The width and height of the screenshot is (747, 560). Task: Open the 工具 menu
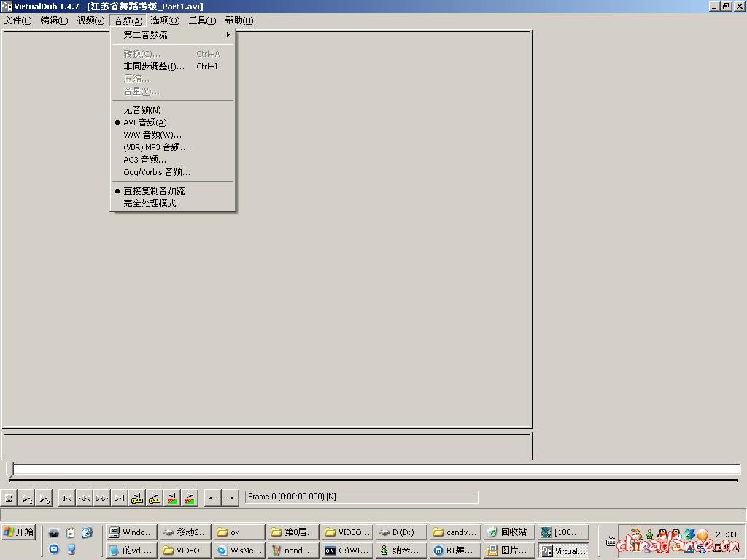[202, 20]
